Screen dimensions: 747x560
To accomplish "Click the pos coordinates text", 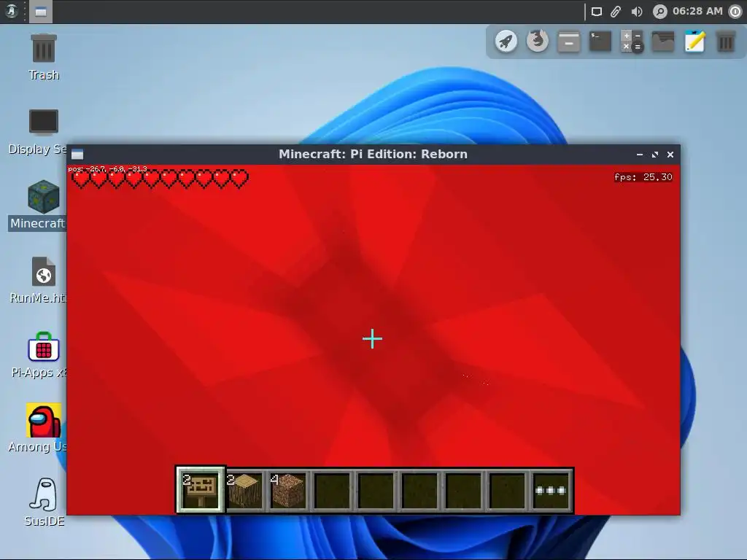I will click(108, 169).
